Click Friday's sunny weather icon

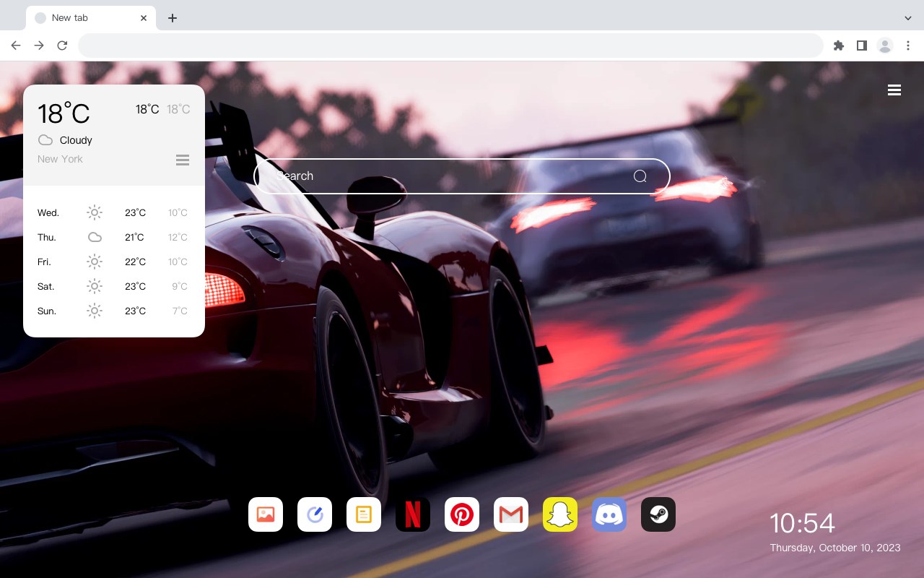pos(95,262)
